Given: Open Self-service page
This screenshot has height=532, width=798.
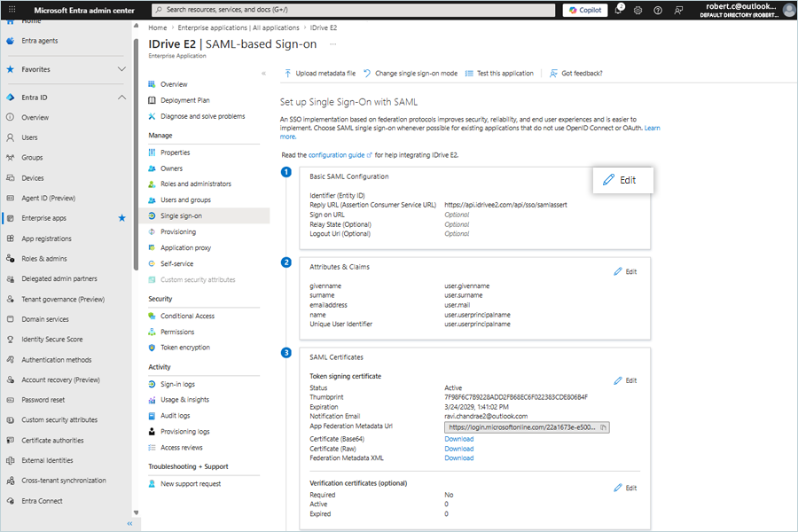Looking at the screenshot, I should [x=176, y=263].
